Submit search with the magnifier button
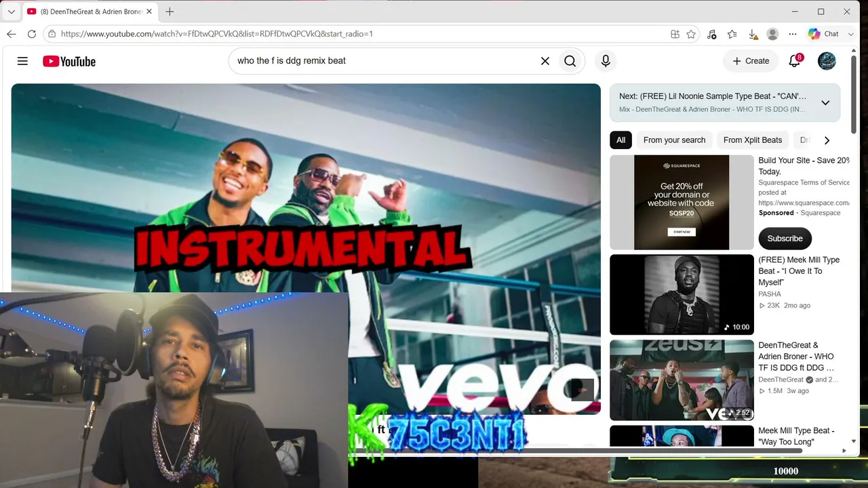This screenshot has width=868, height=488. coord(570,61)
